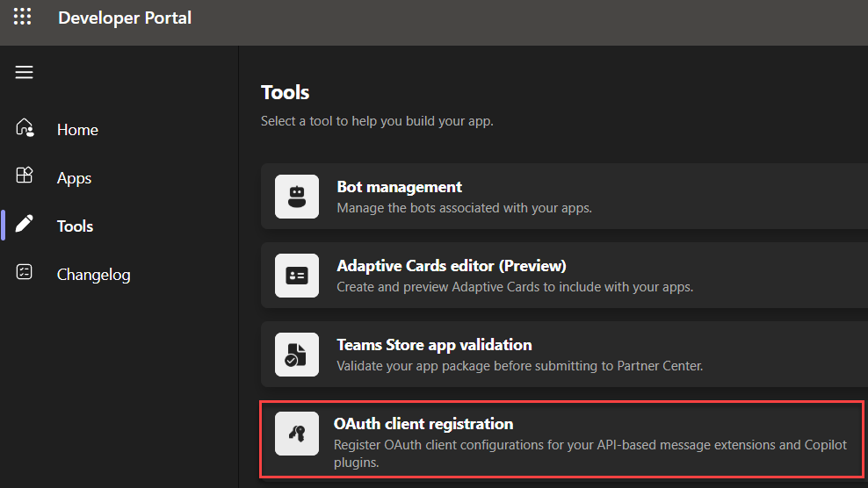Click 'Register OAuth client configurations' description
The width and height of the screenshot is (868, 488).
[x=590, y=453]
